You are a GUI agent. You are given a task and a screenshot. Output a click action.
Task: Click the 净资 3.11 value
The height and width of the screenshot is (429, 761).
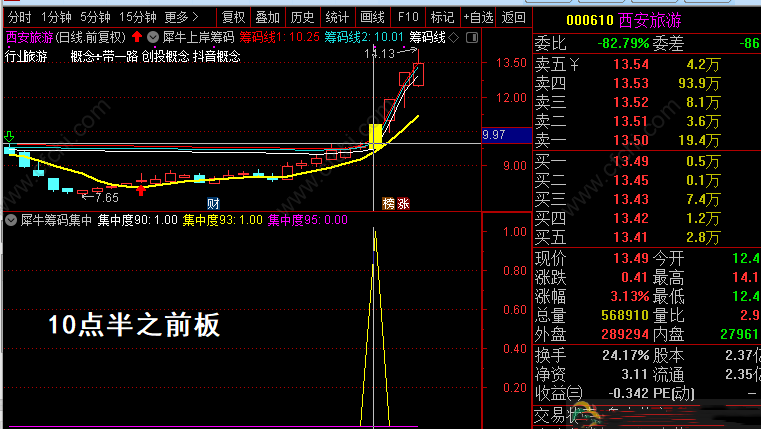click(x=635, y=374)
